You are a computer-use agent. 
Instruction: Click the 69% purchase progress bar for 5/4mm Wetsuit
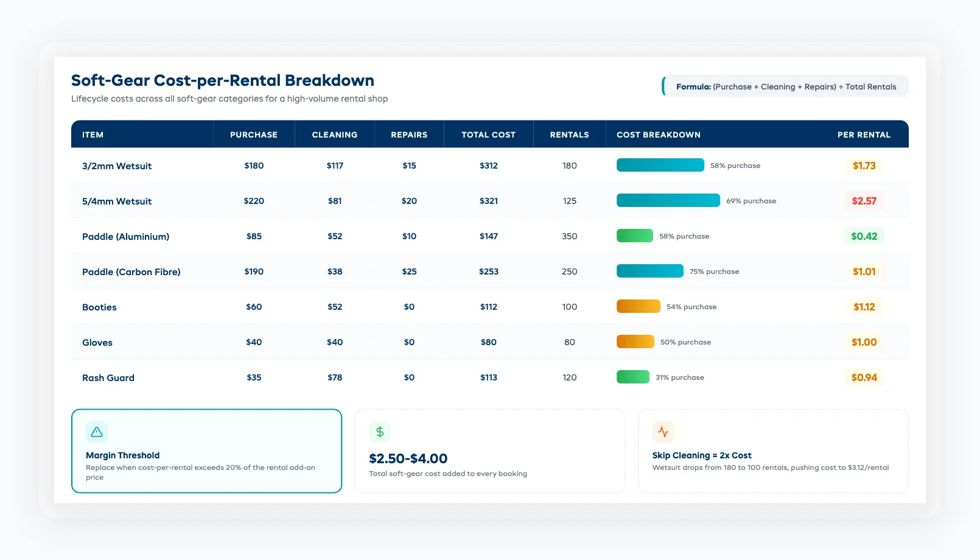[668, 200]
